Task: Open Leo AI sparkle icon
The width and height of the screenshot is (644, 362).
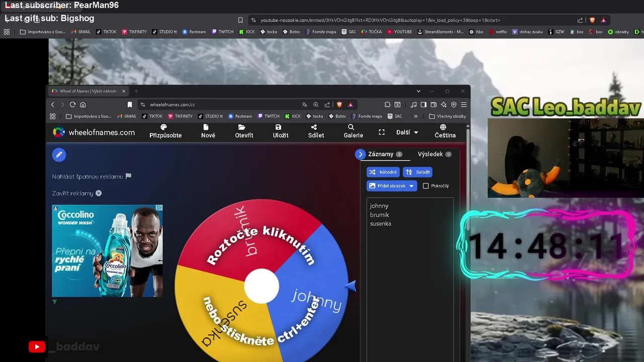Action: (443, 105)
